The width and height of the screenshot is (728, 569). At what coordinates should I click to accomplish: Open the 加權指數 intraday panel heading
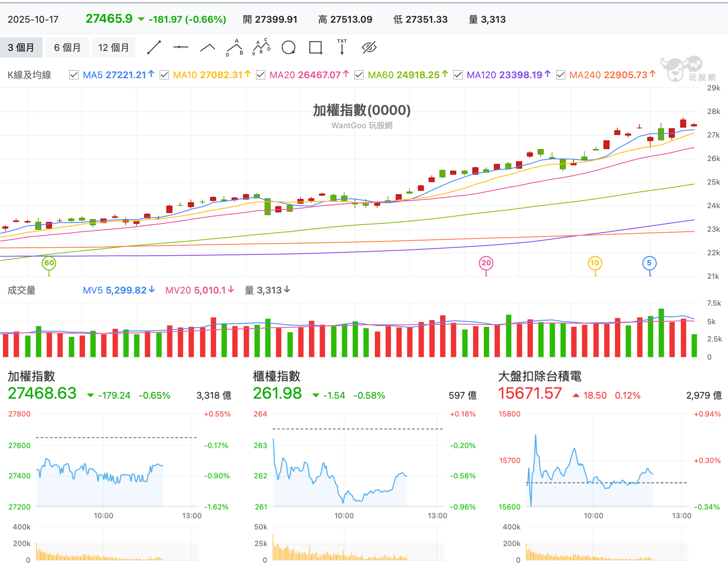pos(32,376)
